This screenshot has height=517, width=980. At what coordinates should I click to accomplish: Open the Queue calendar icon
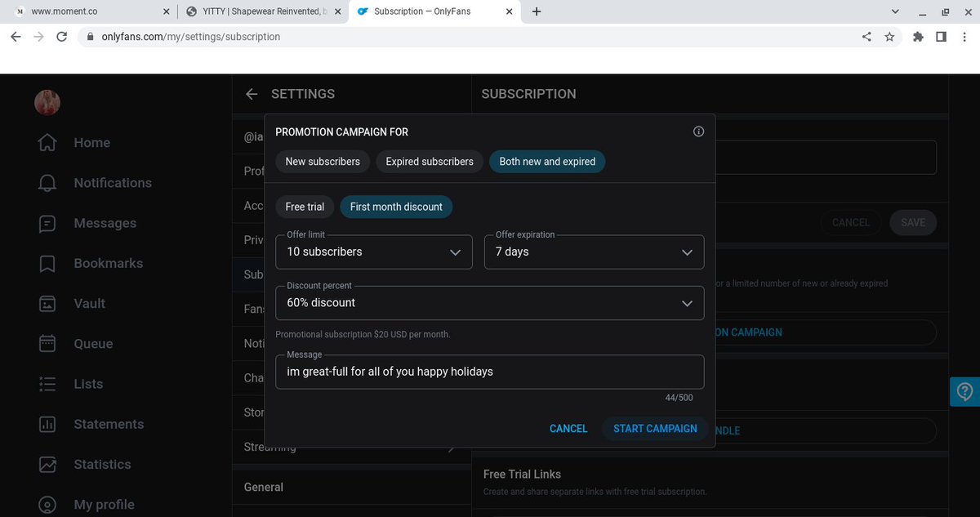pos(47,343)
